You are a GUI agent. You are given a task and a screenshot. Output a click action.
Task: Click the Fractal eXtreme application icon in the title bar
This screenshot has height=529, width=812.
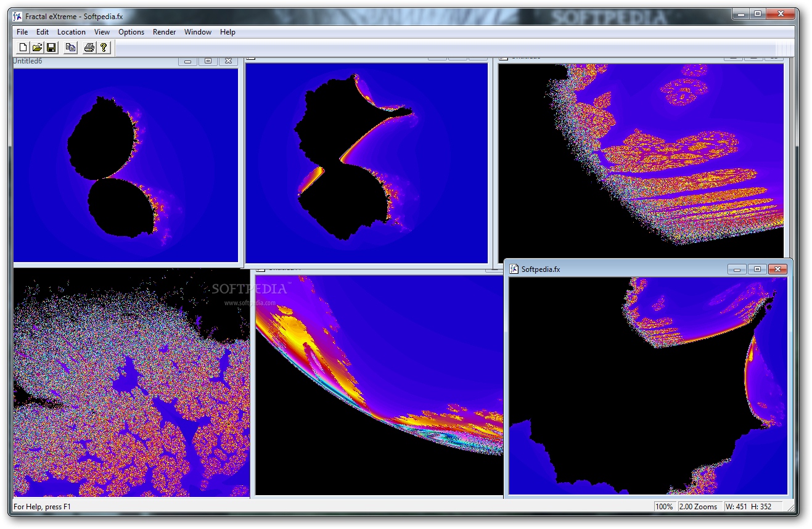click(17, 16)
